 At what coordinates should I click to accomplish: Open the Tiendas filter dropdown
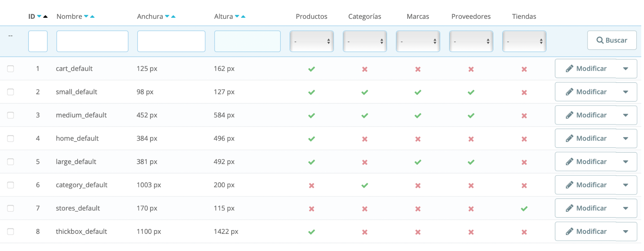(x=524, y=41)
